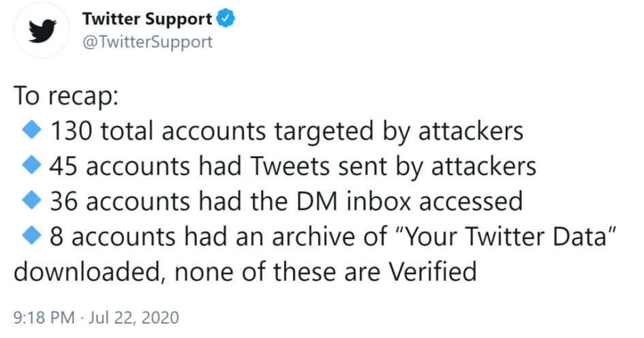Screen dimensions: 644x338
Task: Click the diamond bullet next to 36 accounts
Action: (x=31, y=201)
